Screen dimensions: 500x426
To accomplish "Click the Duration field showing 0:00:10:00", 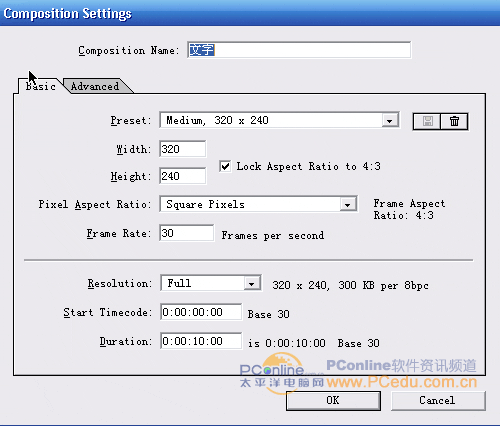I will point(201,341).
